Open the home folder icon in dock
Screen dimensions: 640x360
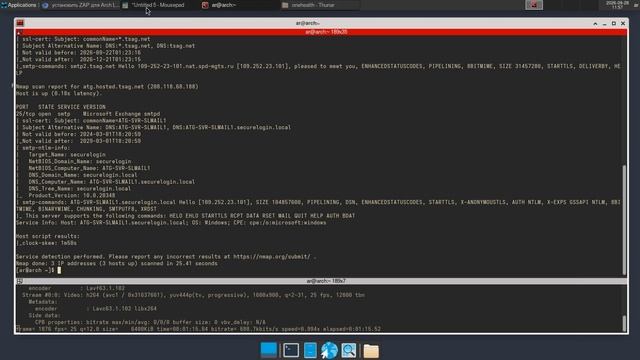pyautogui.click(x=371, y=351)
